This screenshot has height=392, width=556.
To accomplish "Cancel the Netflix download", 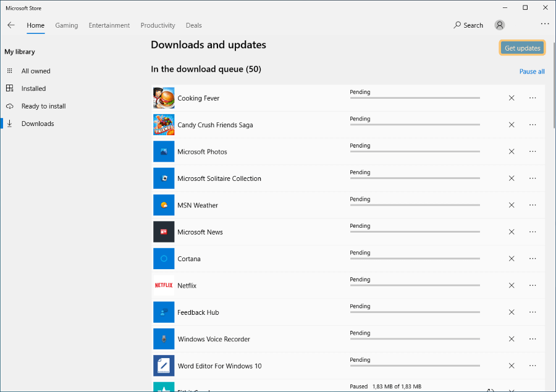I will (512, 285).
